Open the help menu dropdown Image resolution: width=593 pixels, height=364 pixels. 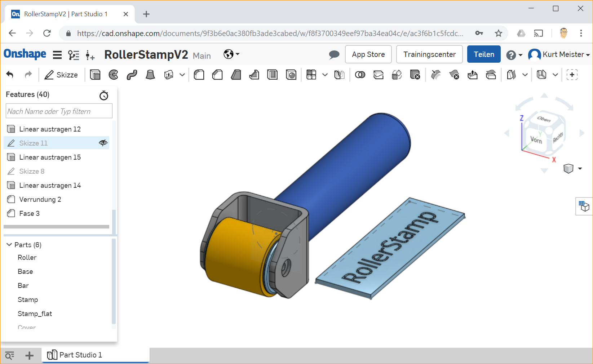point(514,55)
